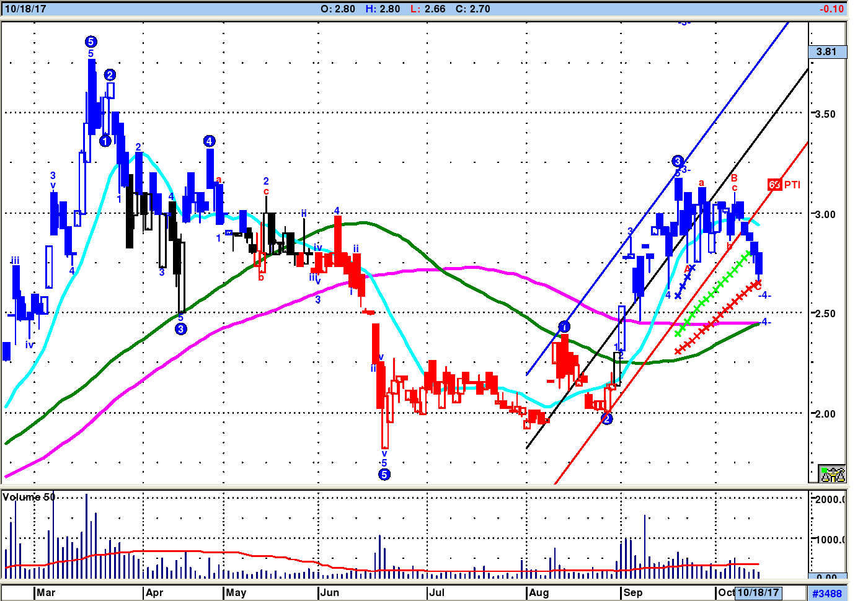Click the high price H: 2.80 value
Image resolution: width=868 pixels, height=601 pixels.
383,9
